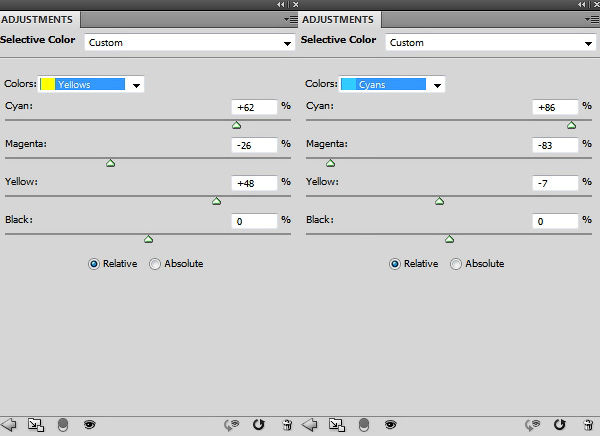Click Cyan slider handle in Yellows panel
Image resolution: width=600 pixels, height=436 pixels.
click(x=236, y=125)
